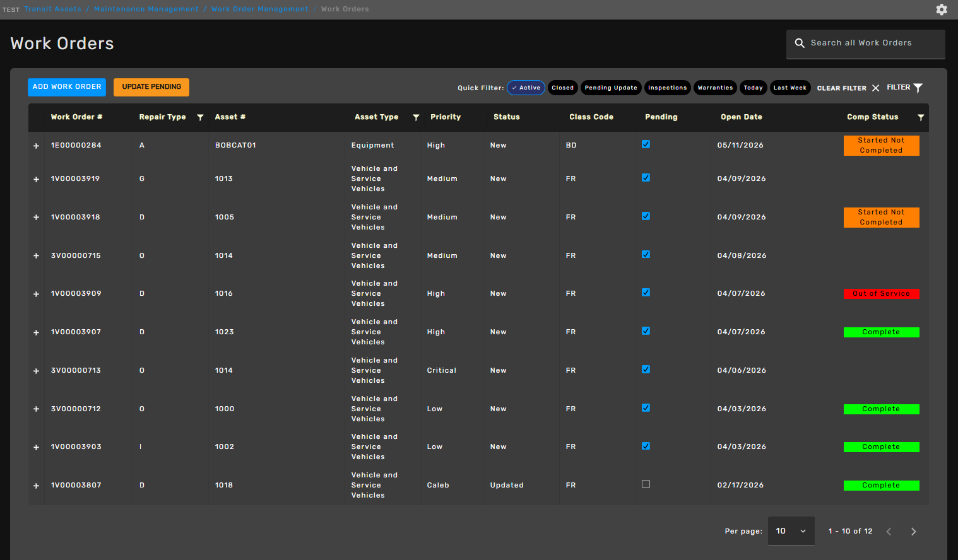Screen dimensions: 958x560
Task: Click the Updated status cell
Action: [x=507, y=486]
